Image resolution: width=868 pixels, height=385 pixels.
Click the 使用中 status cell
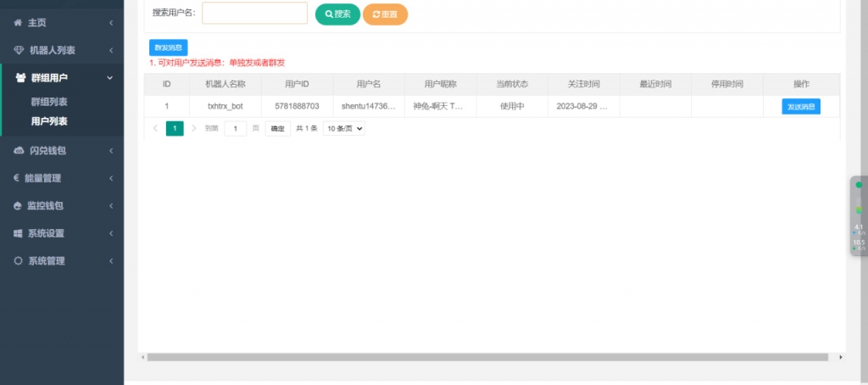tap(512, 106)
